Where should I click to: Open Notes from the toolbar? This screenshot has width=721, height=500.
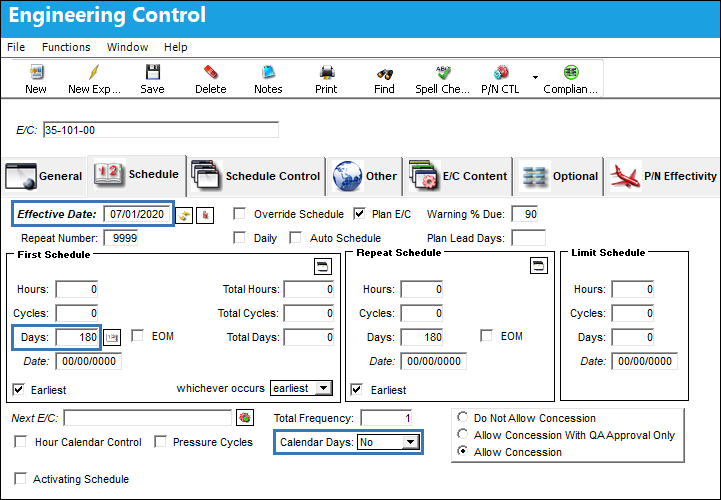[268, 72]
